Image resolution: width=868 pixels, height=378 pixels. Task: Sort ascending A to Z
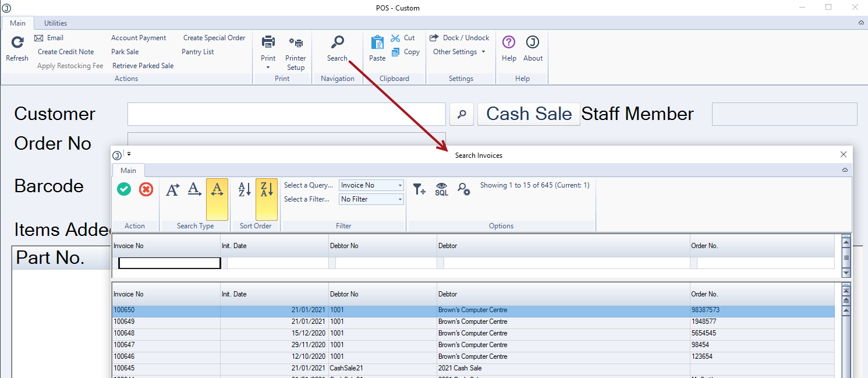click(245, 189)
